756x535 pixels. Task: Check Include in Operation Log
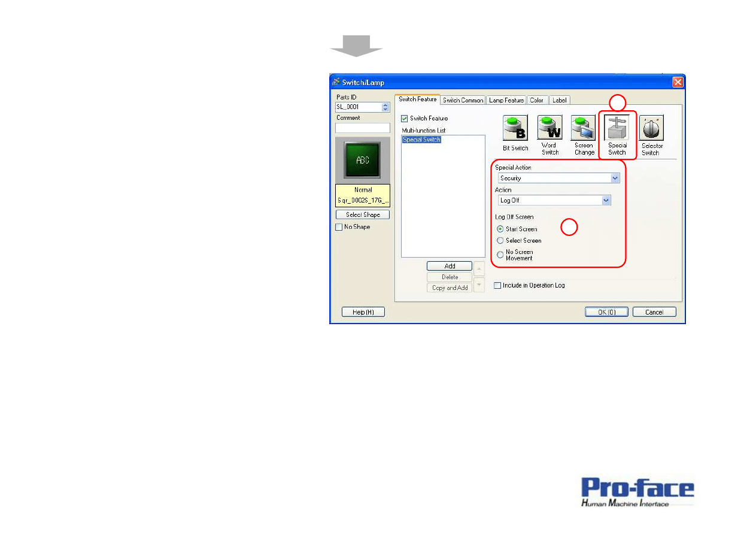tap(497, 286)
